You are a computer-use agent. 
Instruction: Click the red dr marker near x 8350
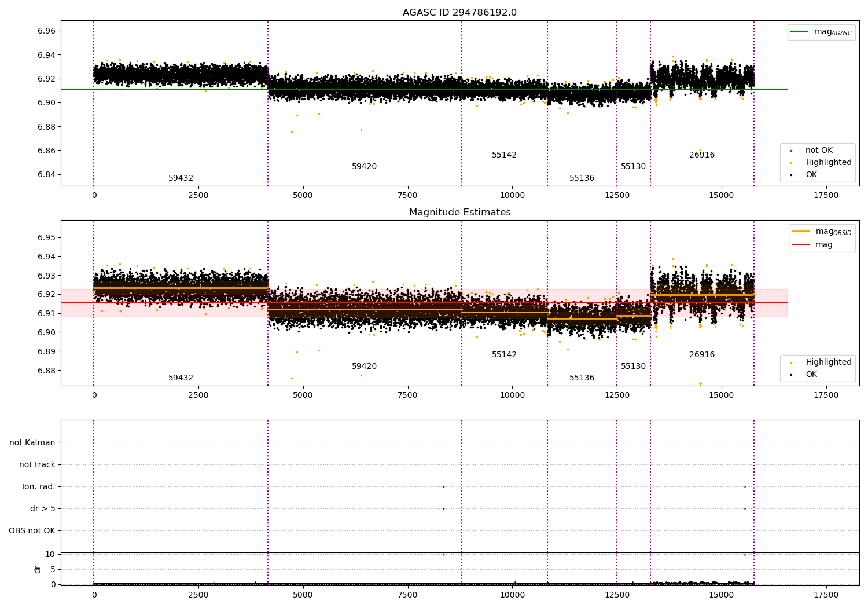(443, 554)
